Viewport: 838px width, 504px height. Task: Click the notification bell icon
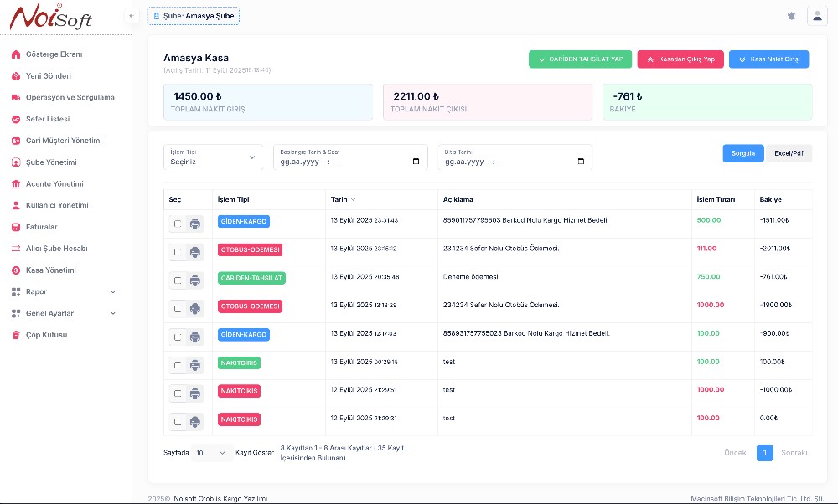[x=791, y=16]
